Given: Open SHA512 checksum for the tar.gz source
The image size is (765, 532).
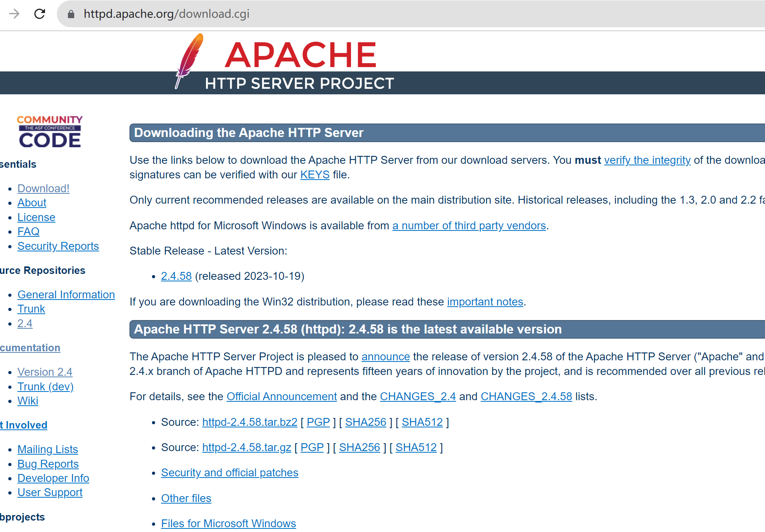Looking at the screenshot, I should tap(416, 448).
